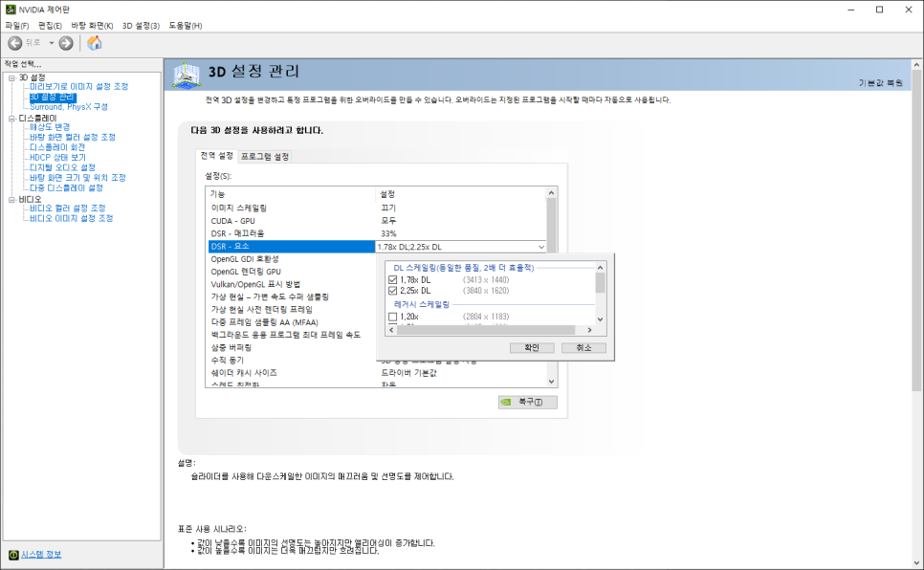The image size is (924, 570).
Task: Select 디스플레이 회전 tree item
Action: click(57, 147)
